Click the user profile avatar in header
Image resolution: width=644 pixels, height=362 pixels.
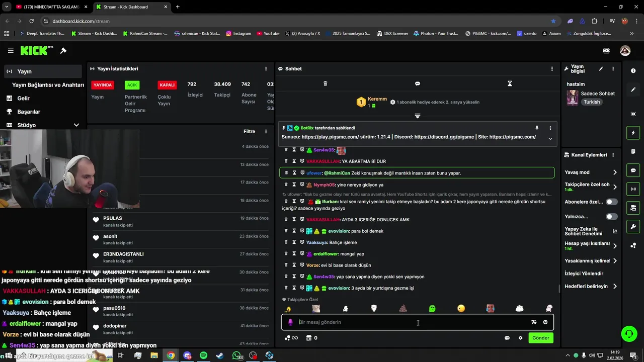coord(625,51)
